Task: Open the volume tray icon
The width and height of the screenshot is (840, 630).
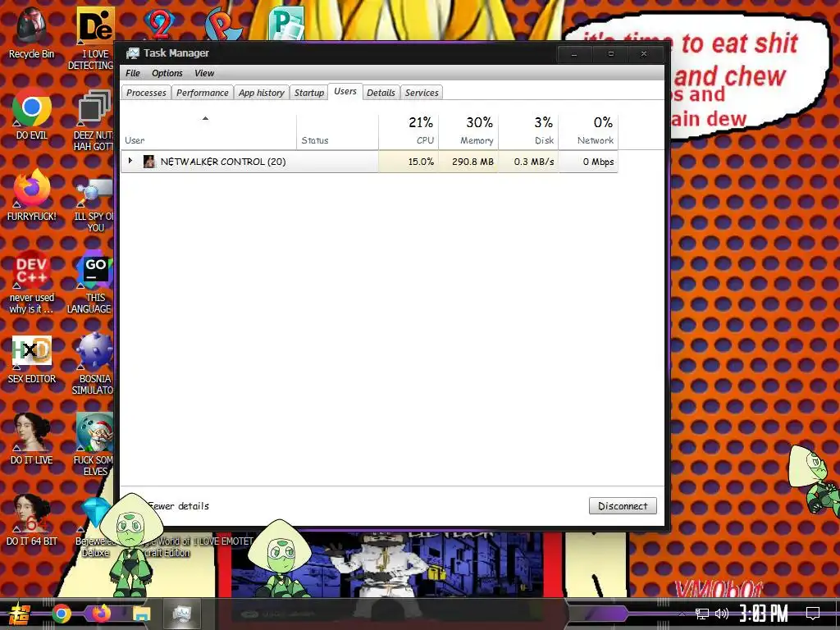Action: (x=722, y=614)
